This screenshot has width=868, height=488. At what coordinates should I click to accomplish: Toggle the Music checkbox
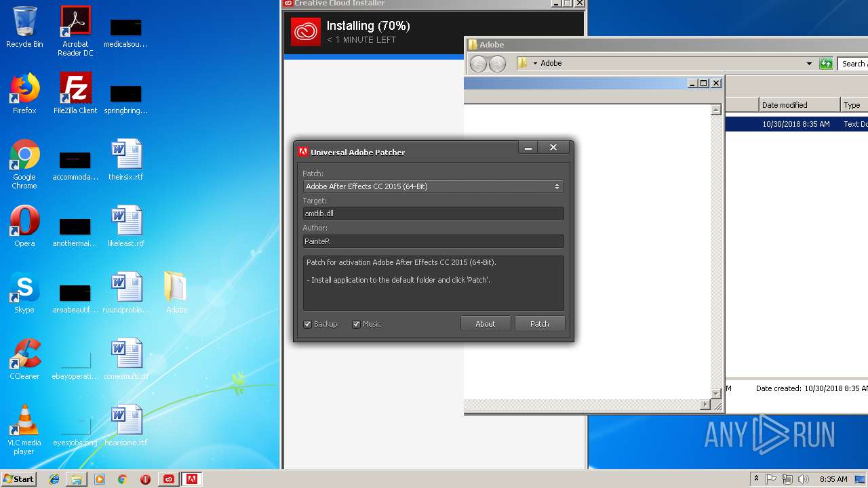pyautogui.click(x=356, y=324)
